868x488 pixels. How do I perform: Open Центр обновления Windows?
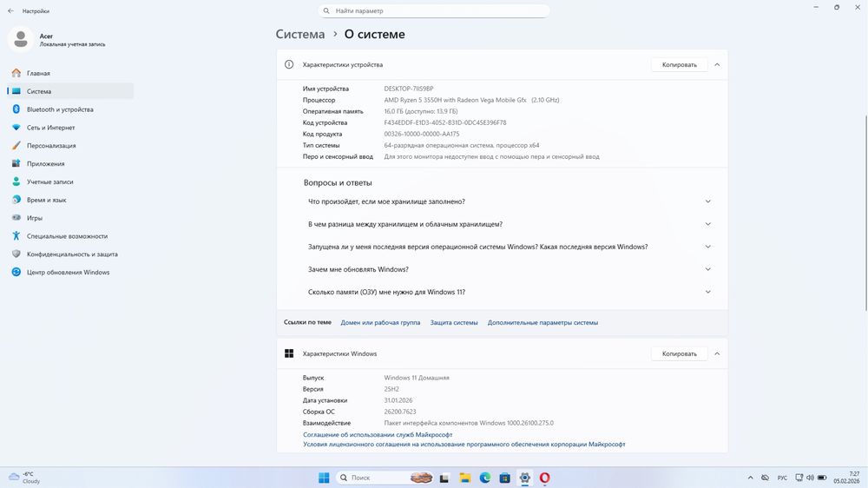tap(71, 272)
